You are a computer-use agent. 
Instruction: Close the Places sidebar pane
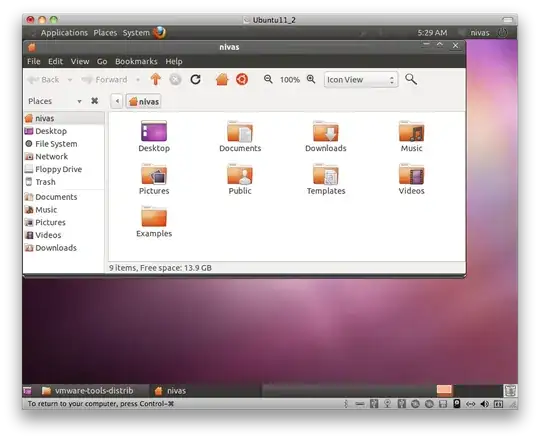(x=94, y=101)
